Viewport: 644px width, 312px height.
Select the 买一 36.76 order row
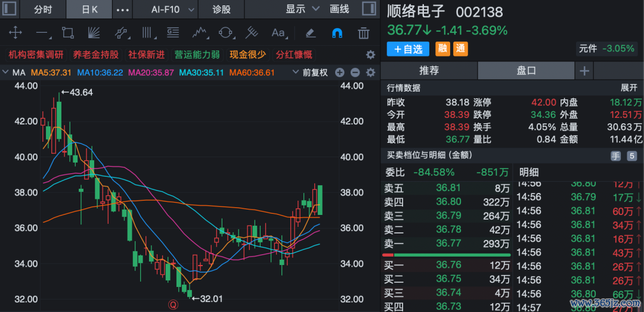click(x=447, y=266)
